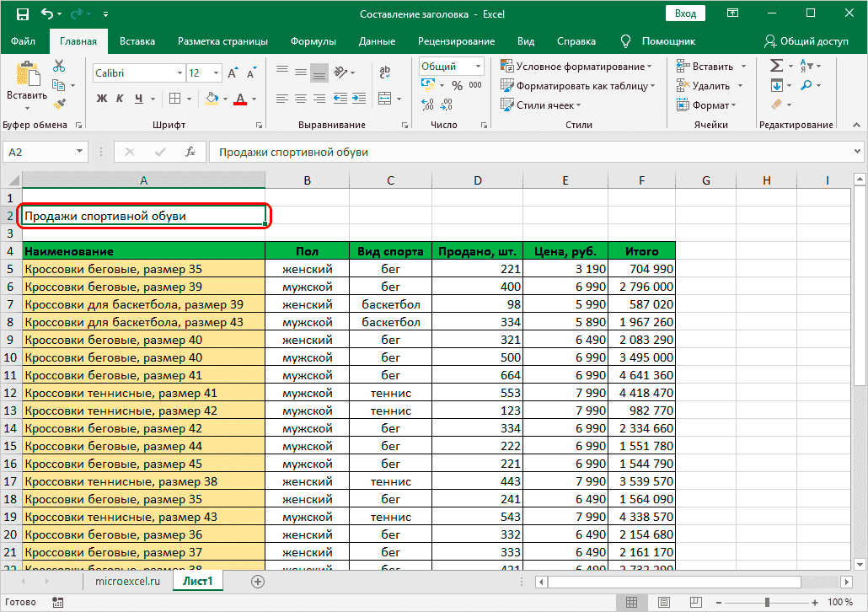Increase font size with larger A icon
The height and width of the screenshot is (612, 868).
(233, 73)
